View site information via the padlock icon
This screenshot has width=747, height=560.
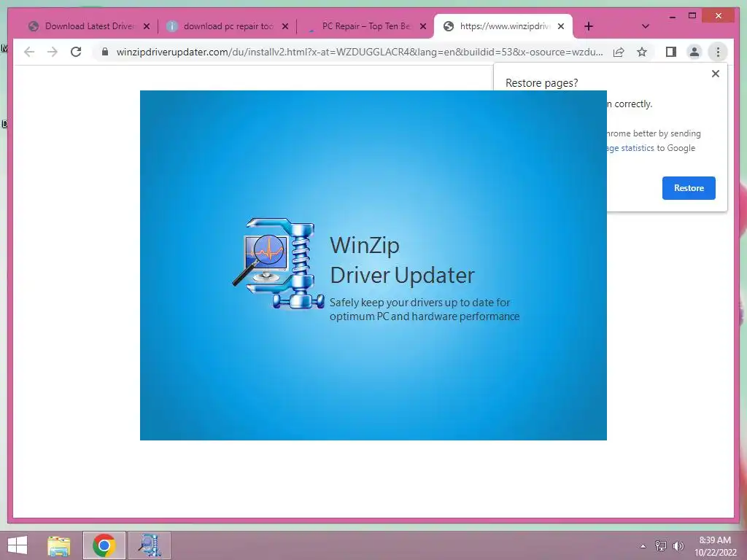tap(105, 52)
